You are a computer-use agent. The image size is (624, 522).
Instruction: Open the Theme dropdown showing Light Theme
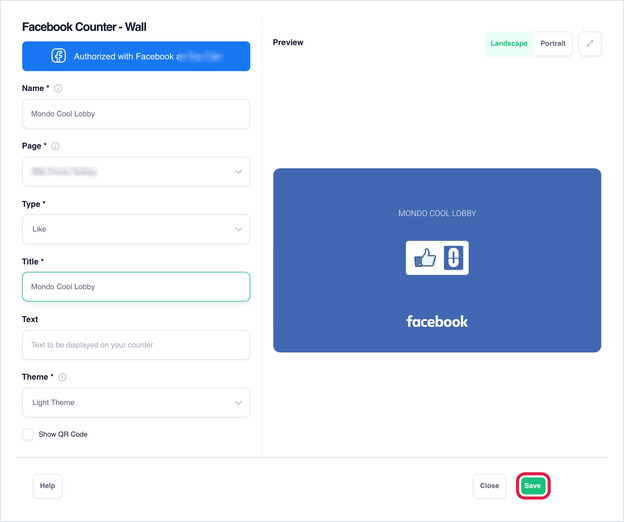(x=136, y=403)
